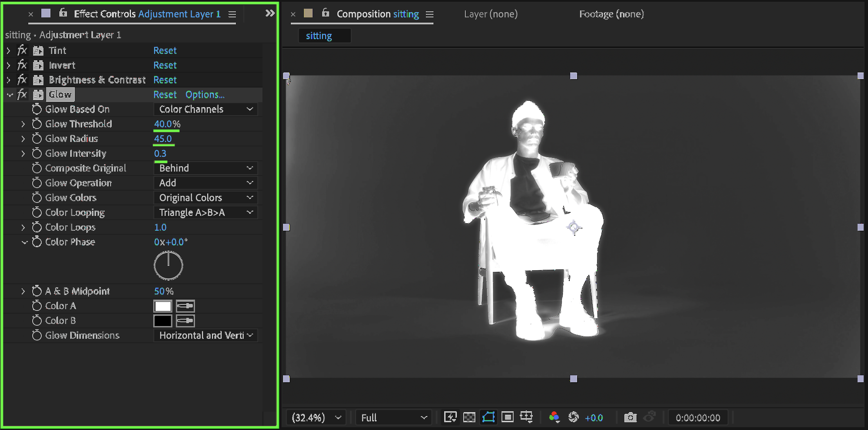Click the Glow Options... link

click(x=205, y=95)
